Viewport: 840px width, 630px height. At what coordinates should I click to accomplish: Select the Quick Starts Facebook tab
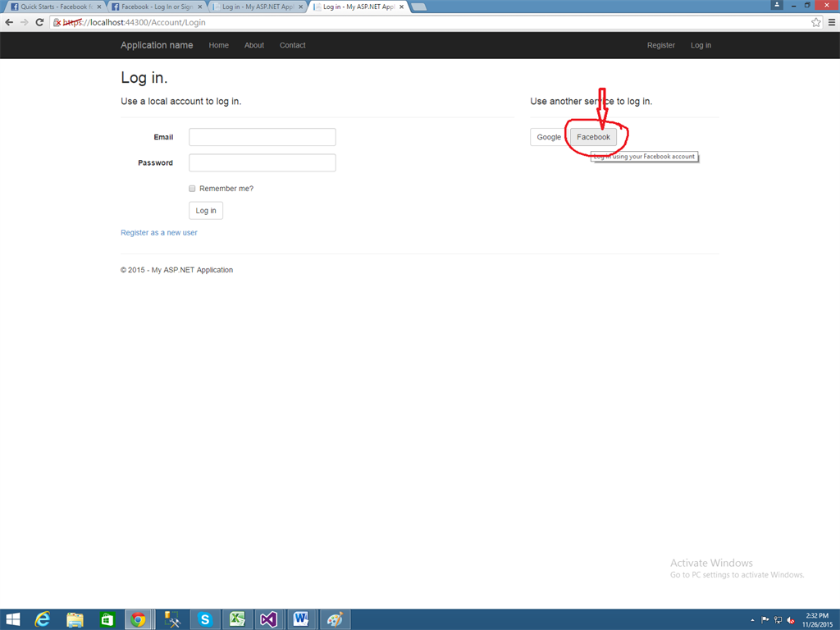pos(51,5)
